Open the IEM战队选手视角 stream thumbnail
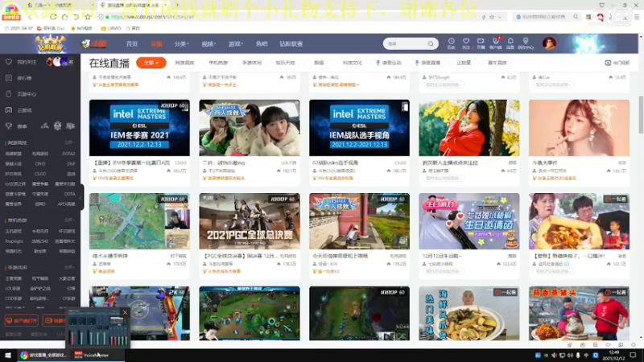This screenshot has width=644, height=362. [x=359, y=128]
